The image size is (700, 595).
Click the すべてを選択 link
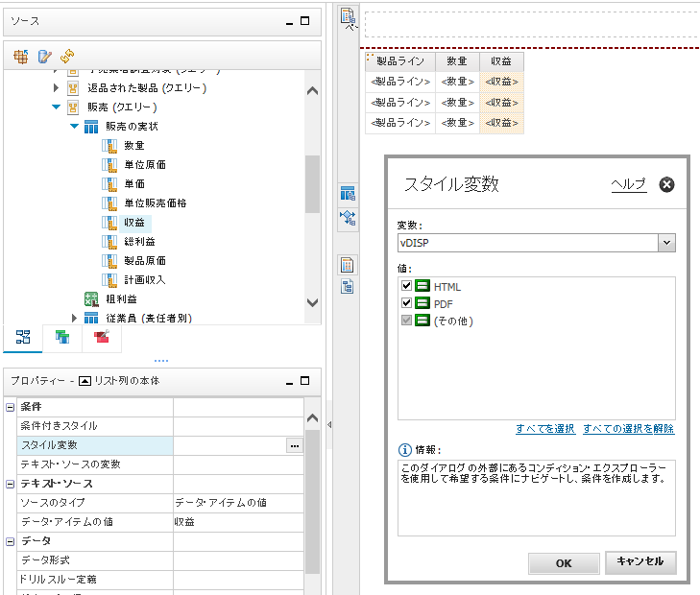pos(545,429)
